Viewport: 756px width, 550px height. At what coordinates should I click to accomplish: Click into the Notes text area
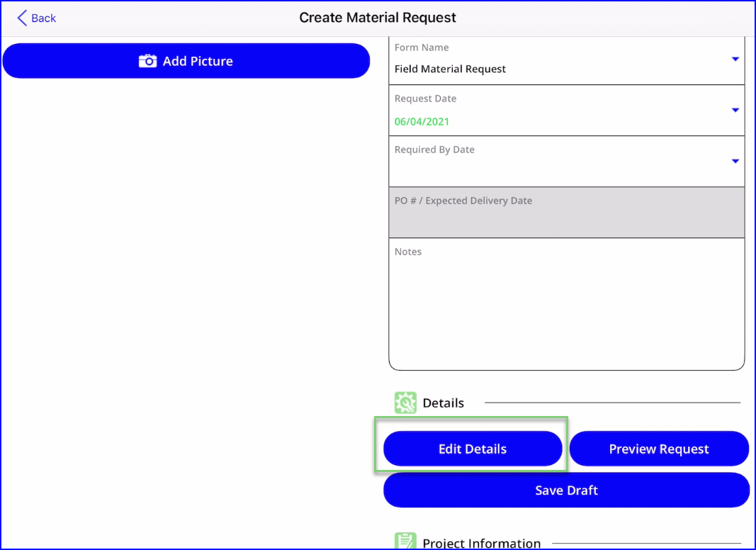[x=567, y=305]
